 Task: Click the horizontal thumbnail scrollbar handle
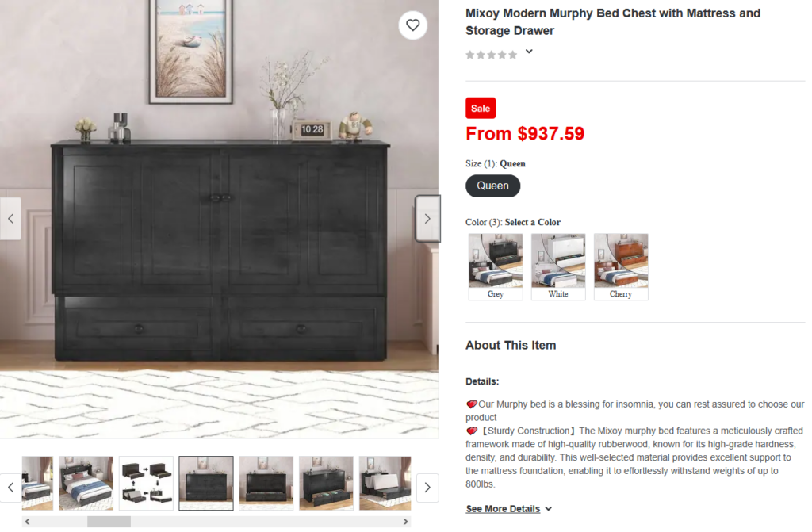coord(109,522)
